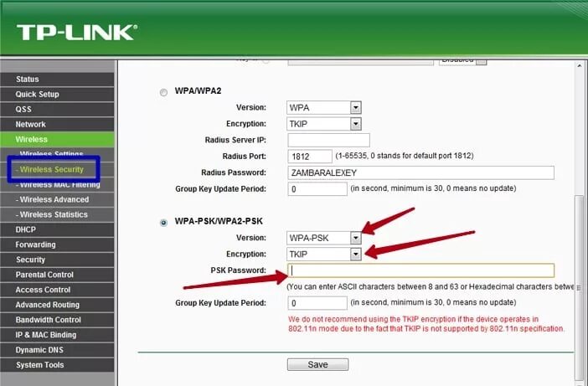588x386 pixels.
Task: Open WPA/WPA2 Encryption TKIP dropdown
Action: [x=324, y=124]
